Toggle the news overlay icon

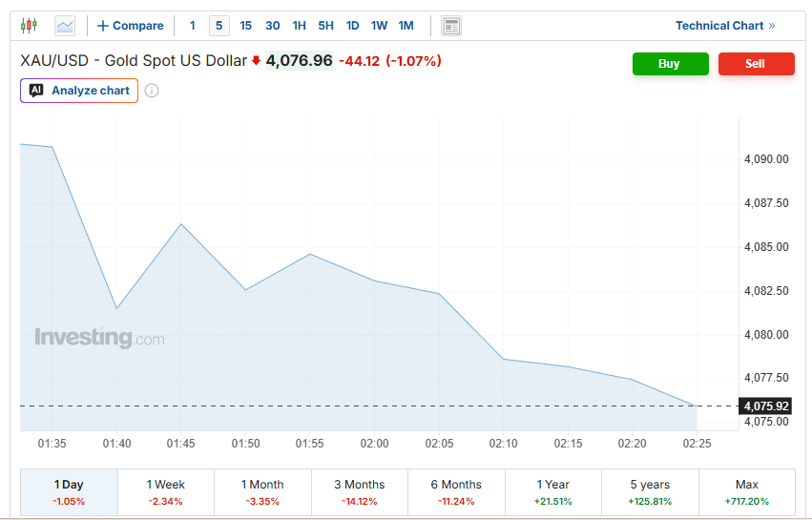point(451,26)
